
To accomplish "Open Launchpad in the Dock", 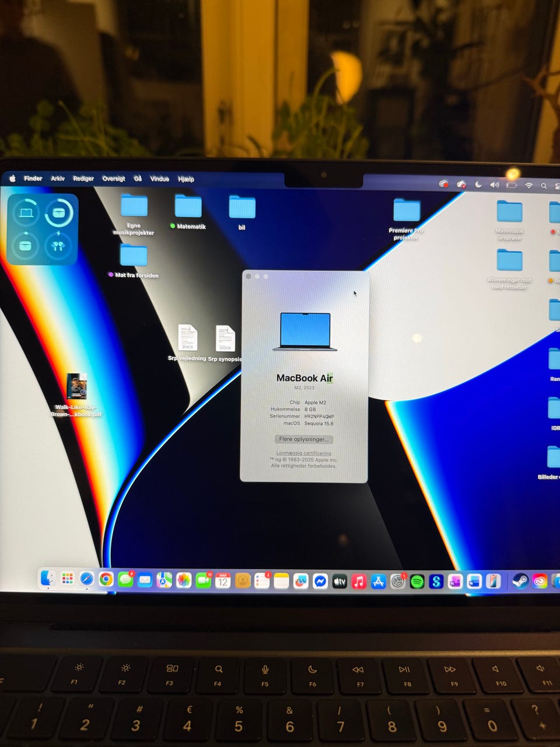I will [x=68, y=579].
